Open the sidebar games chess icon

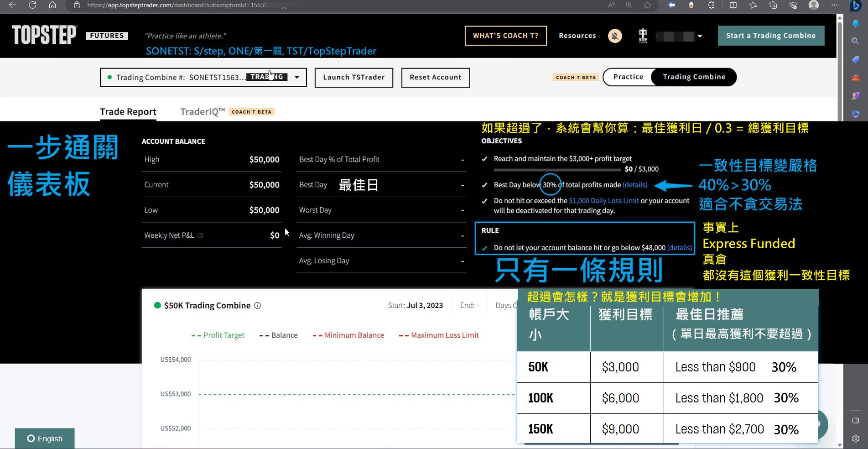click(x=856, y=96)
